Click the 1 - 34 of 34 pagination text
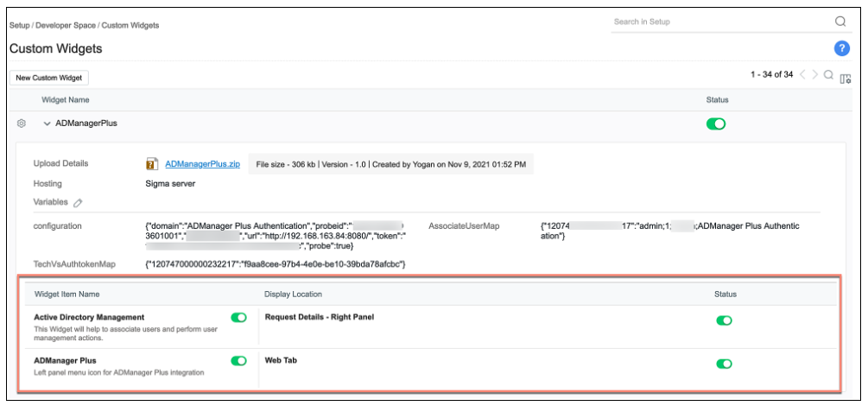 pos(771,75)
